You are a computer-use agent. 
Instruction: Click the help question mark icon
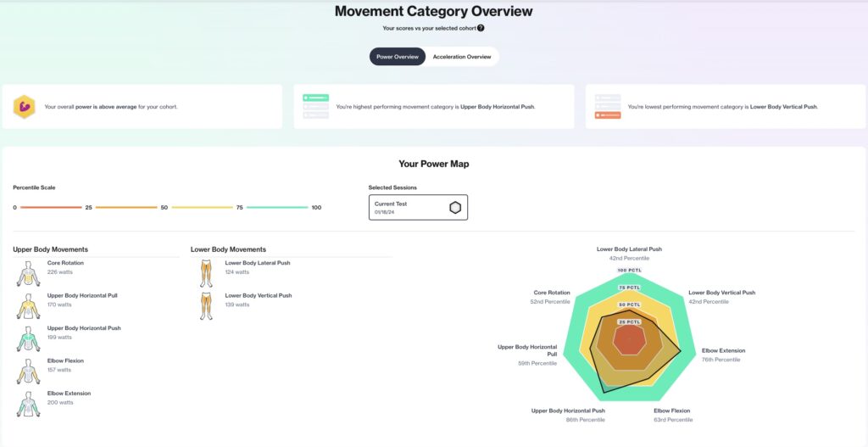[481, 28]
